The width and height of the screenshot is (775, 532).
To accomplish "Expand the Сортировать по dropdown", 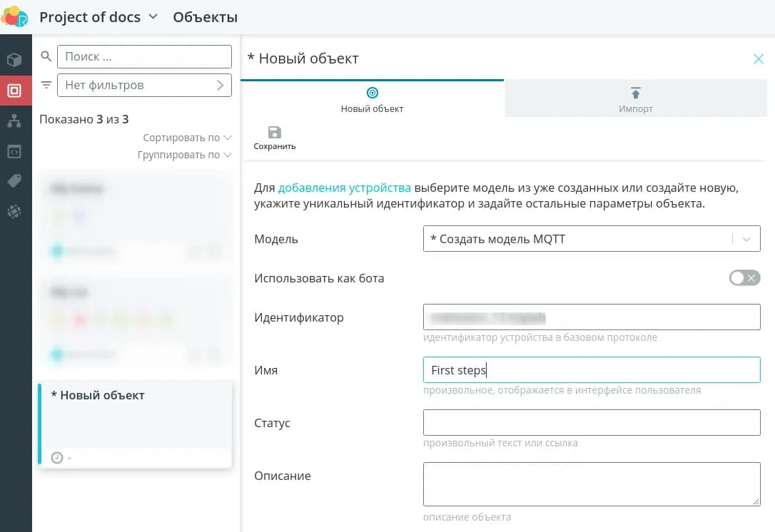I will [x=187, y=138].
